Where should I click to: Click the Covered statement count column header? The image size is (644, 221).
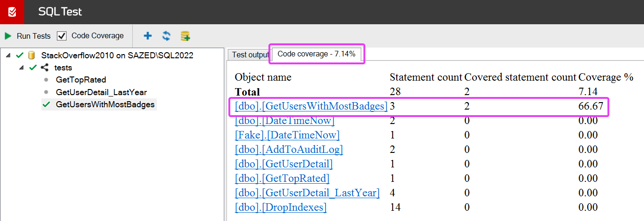coord(521,77)
